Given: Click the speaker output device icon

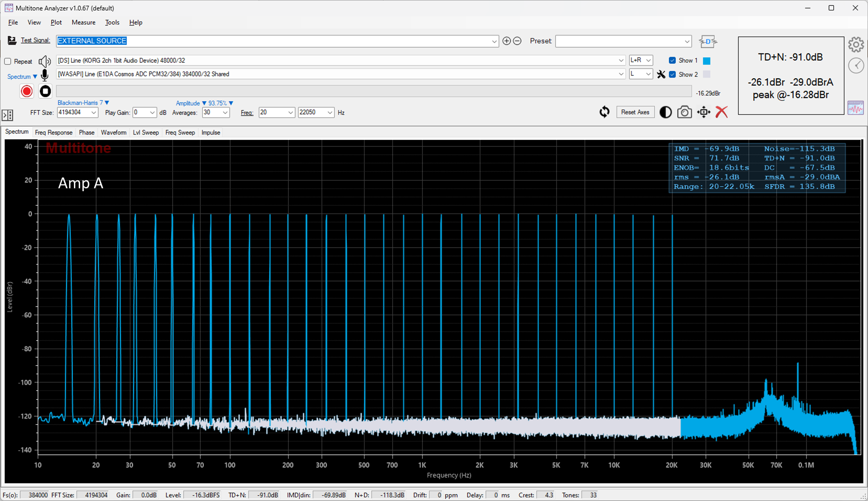Looking at the screenshot, I should click(x=45, y=61).
